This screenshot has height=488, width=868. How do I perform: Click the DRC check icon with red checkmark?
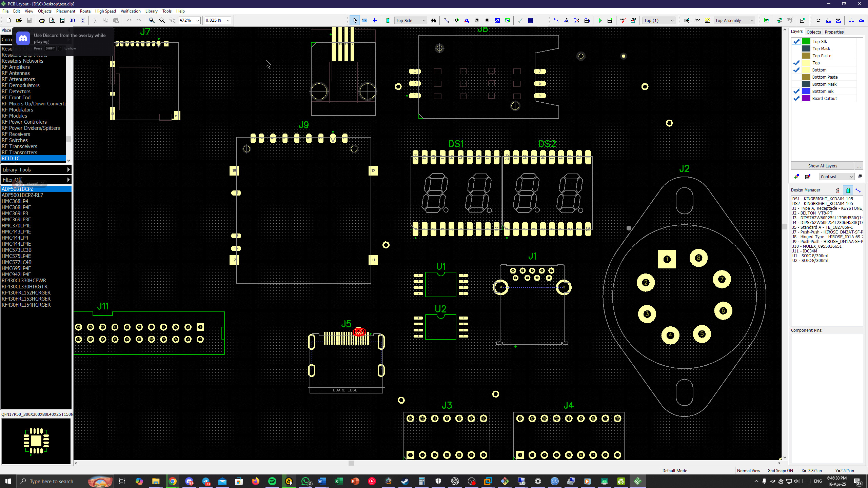(623, 20)
